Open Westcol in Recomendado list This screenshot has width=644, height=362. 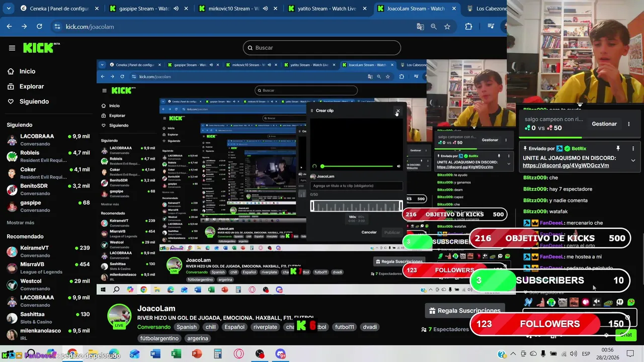[48, 285]
